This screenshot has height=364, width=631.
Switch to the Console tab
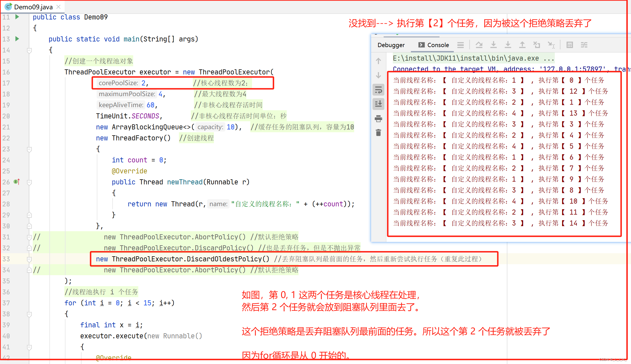tap(433, 45)
